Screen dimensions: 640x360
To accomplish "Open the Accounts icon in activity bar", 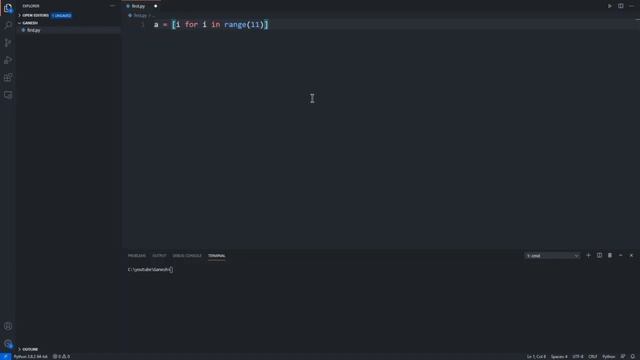I will (x=8, y=326).
